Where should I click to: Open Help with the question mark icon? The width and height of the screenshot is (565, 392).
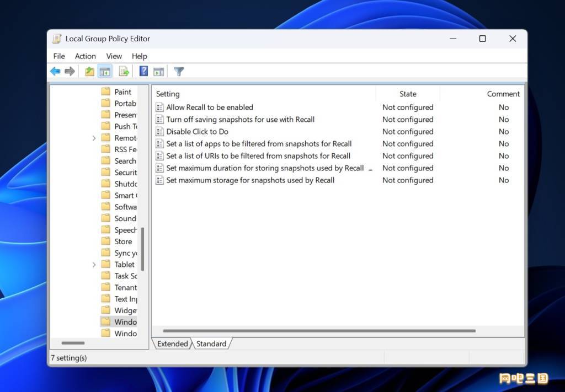tap(143, 71)
